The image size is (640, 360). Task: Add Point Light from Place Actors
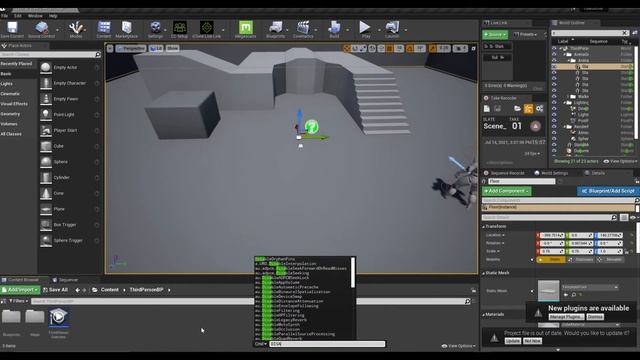point(70,115)
